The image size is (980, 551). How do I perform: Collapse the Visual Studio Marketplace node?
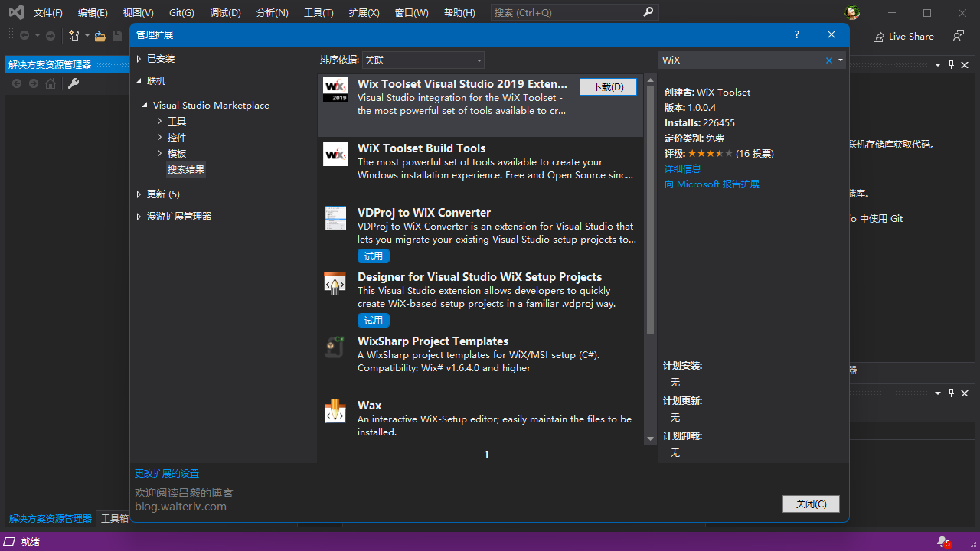click(145, 106)
